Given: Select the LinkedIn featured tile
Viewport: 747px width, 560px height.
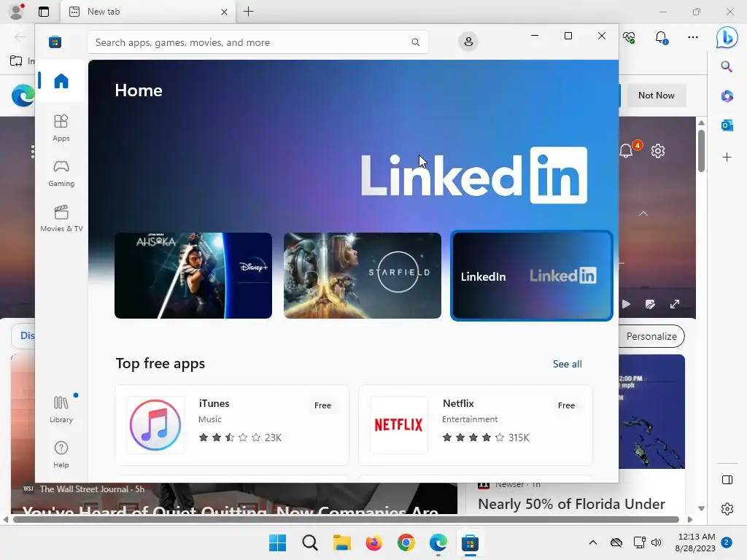Looking at the screenshot, I should [532, 276].
